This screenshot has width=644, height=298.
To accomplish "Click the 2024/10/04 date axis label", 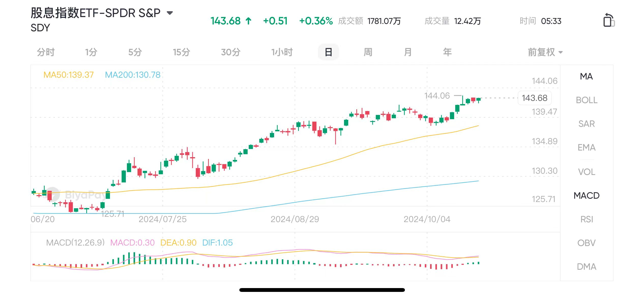I will tap(427, 219).
